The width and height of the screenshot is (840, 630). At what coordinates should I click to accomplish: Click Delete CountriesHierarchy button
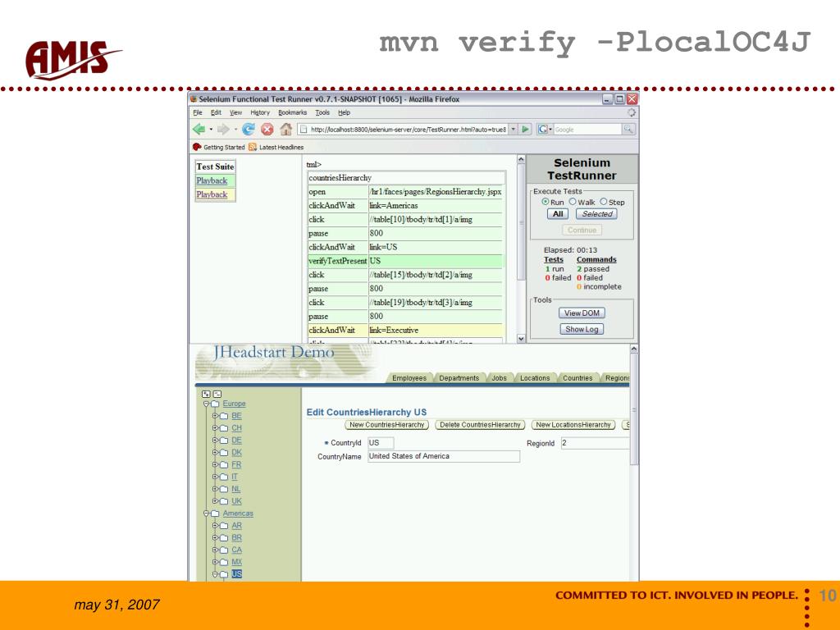click(x=479, y=425)
